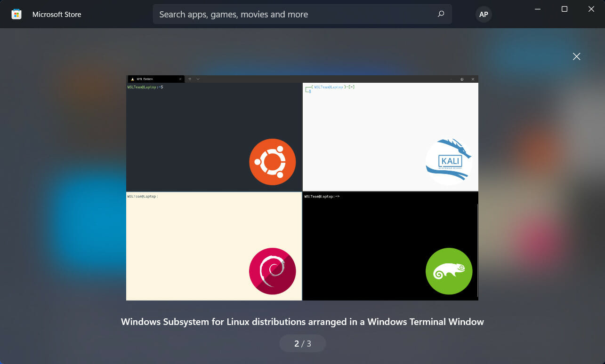The height and width of the screenshot is (364, 605).
Task: Click the Microsoft Store logo icon
Action: [16, 14]
